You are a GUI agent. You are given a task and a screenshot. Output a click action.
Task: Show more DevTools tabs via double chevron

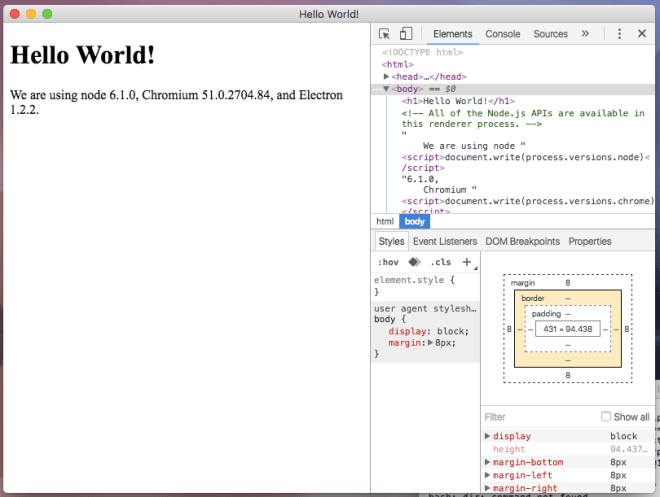pos(586,34)
